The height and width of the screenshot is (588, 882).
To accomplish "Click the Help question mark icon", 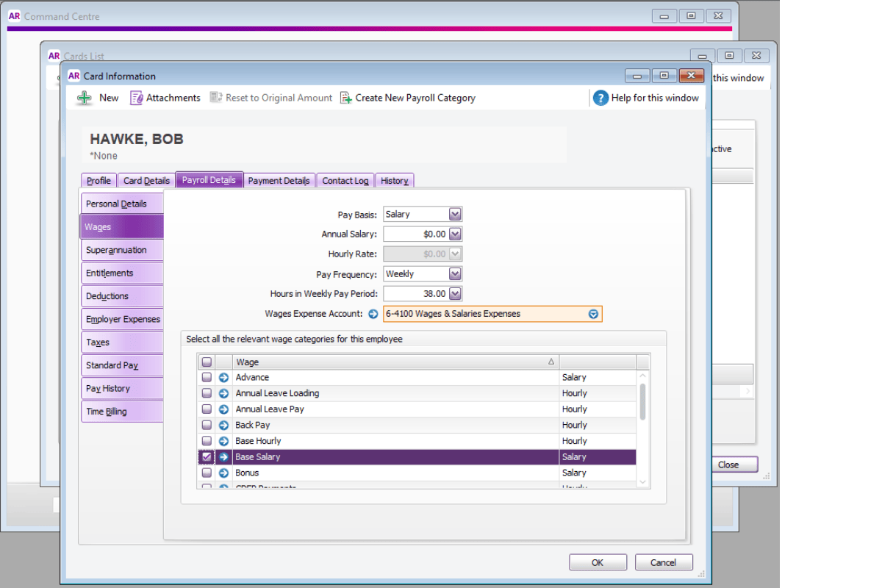I will tap(602, 97).
